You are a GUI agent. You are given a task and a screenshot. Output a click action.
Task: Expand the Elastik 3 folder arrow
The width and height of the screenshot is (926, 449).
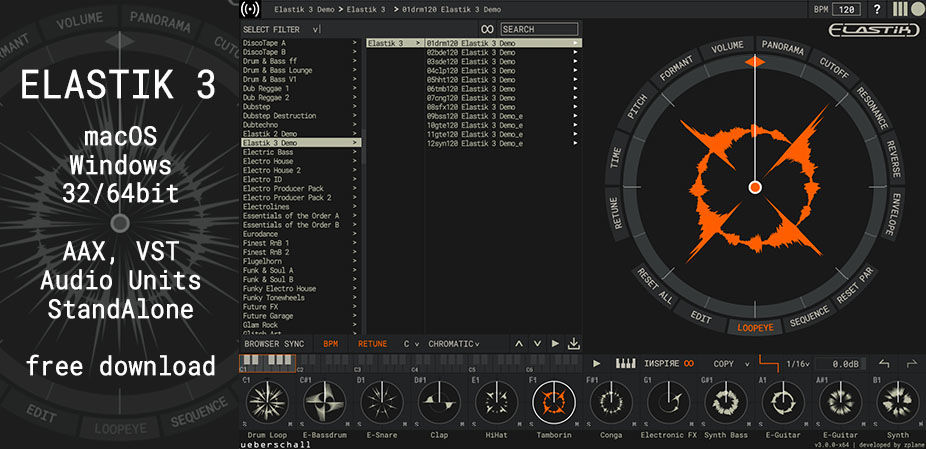coord(418,43)
